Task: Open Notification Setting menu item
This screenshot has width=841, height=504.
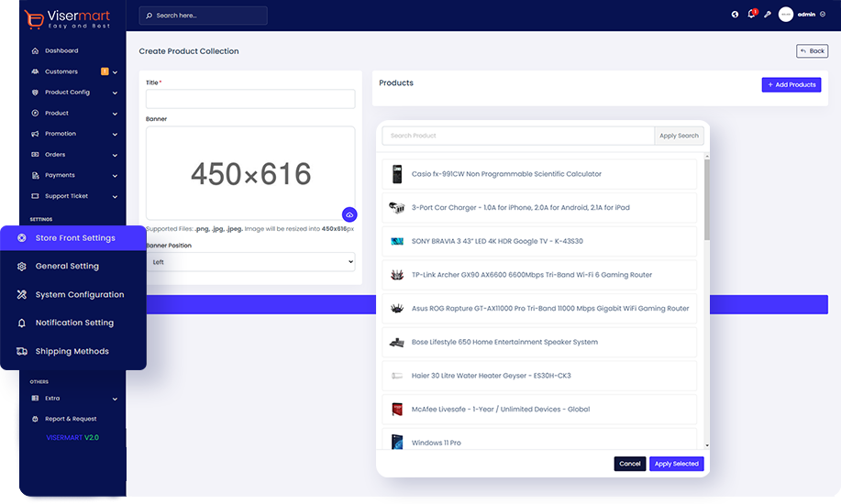Action: click(73, 323)
